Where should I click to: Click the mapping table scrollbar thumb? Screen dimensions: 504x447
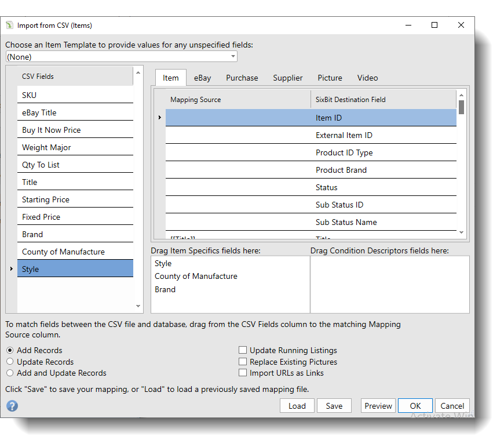pyautogui.click(x=462, y=107)
